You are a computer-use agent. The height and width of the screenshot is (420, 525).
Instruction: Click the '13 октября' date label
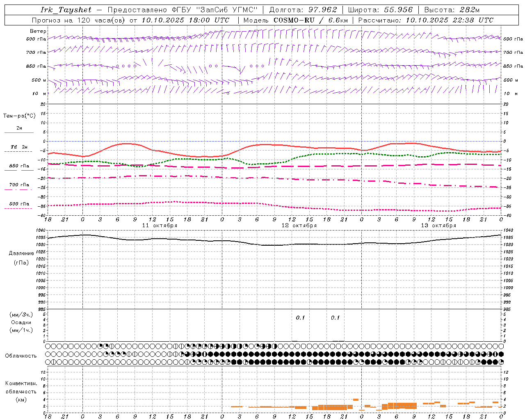click(438, 226)
